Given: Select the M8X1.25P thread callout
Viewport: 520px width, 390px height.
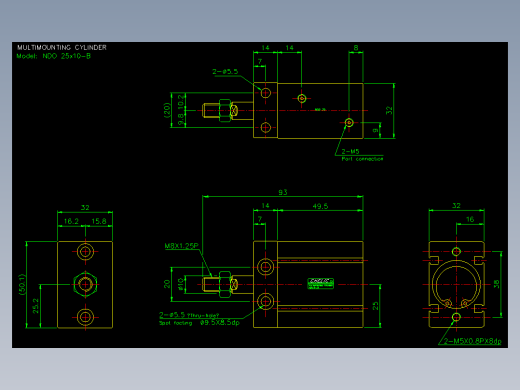Looking at the screenshot, I should coord(181,246).
